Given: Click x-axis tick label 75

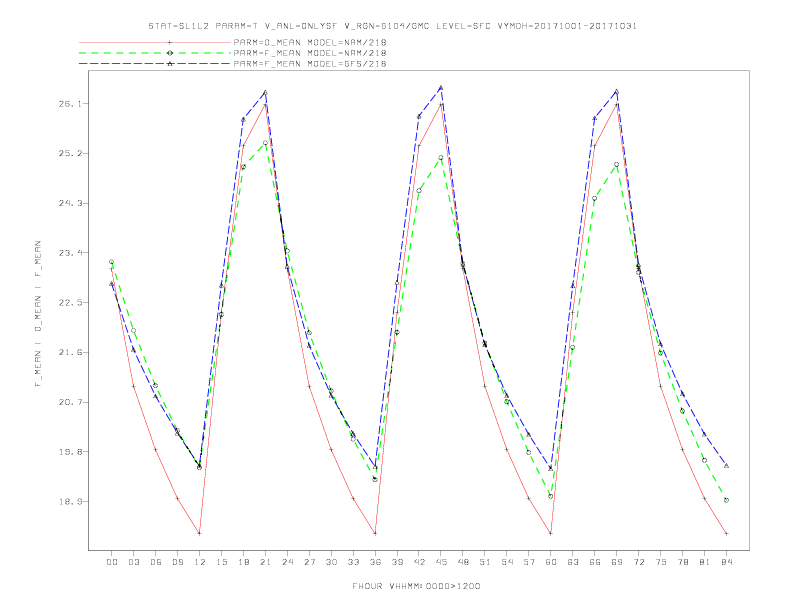Looking at the screenshot, I should click(661, 562).
